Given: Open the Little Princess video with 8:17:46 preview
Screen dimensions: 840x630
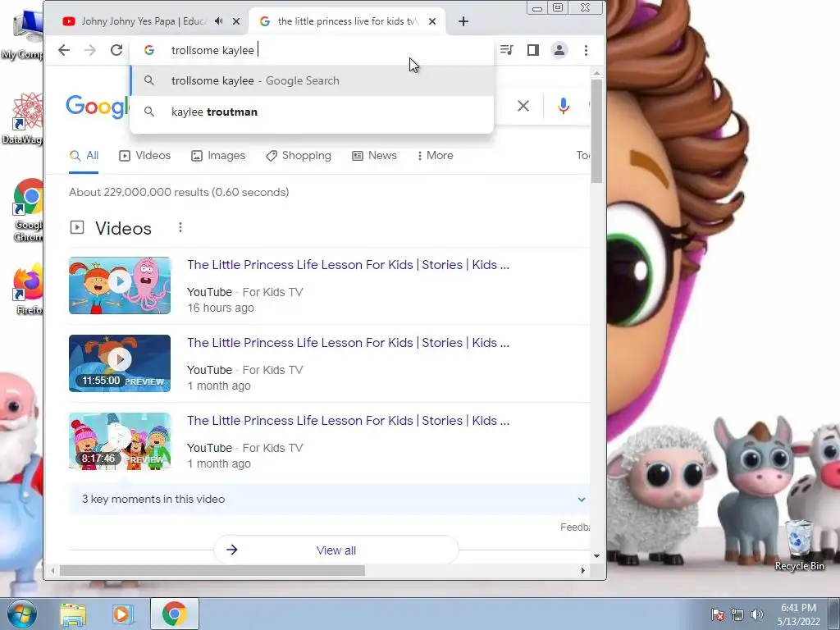Looking at the screenshot, I should [x=348, y=421].
